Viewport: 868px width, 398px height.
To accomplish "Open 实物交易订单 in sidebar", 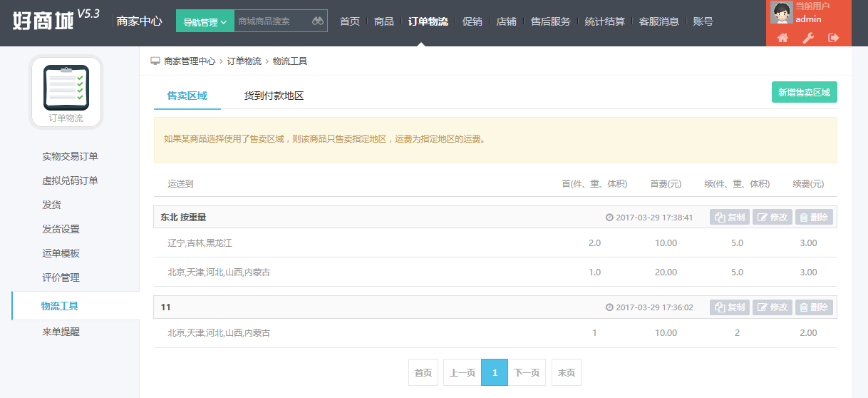I will [x=70, y=156].
